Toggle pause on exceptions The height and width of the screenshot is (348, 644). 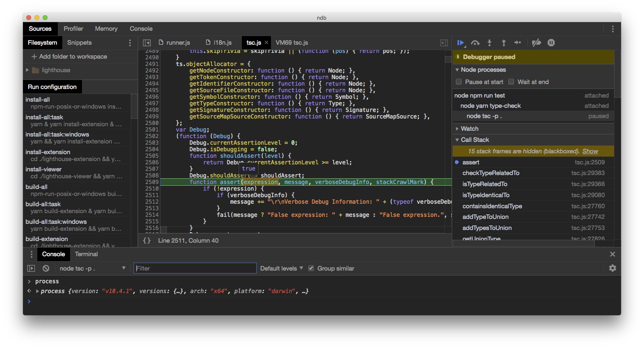tap(551, 43)
